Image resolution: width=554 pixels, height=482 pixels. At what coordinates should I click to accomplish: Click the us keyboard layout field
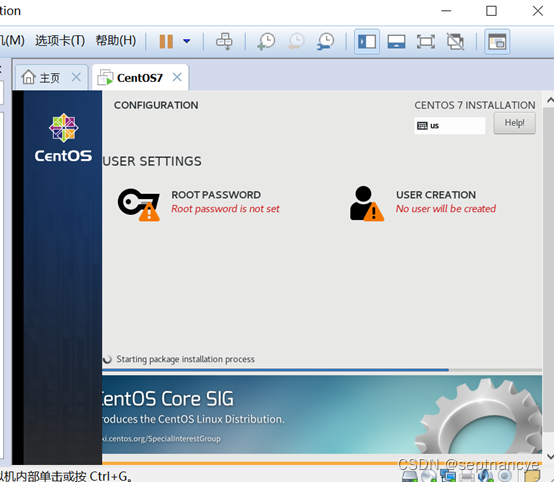pos(449,125)
